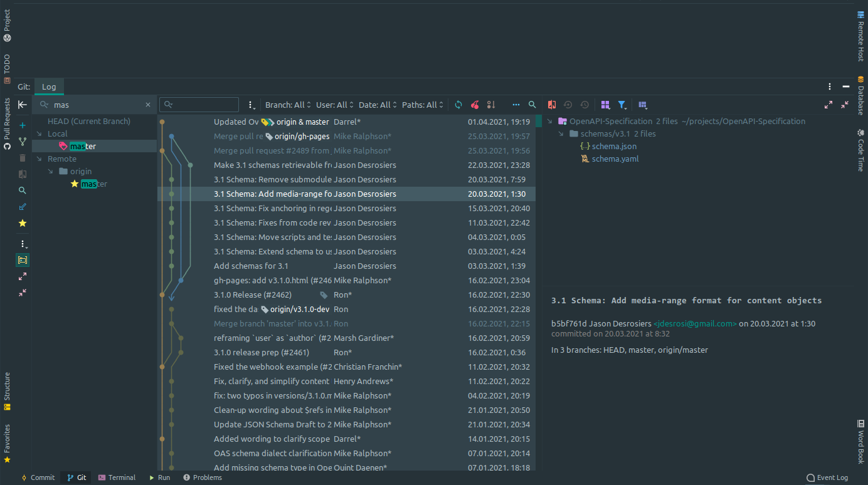
Task: Open the layout/details presentation icon
Action: [643, 105]
